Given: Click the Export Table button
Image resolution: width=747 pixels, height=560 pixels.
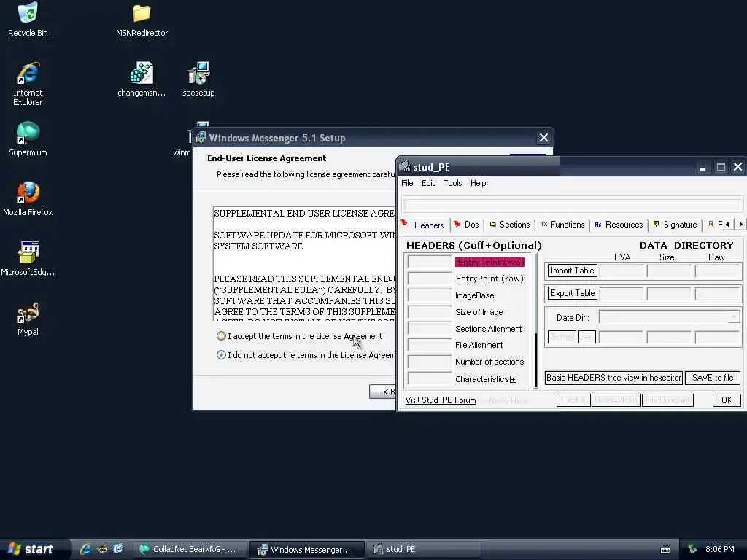Looking at the screenshot, I should pos(572,293).
